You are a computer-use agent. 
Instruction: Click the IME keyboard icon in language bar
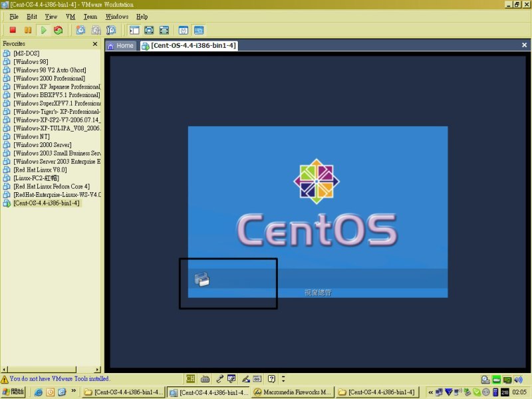[x=205, y=379]
